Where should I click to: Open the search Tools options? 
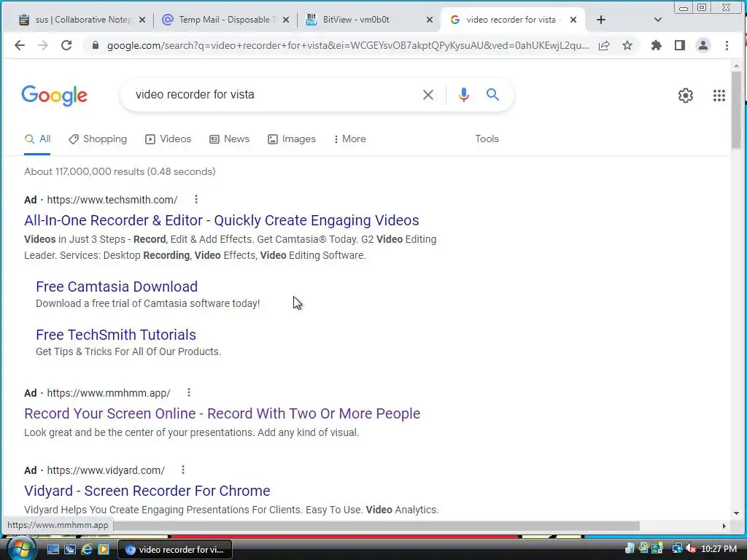487,139
